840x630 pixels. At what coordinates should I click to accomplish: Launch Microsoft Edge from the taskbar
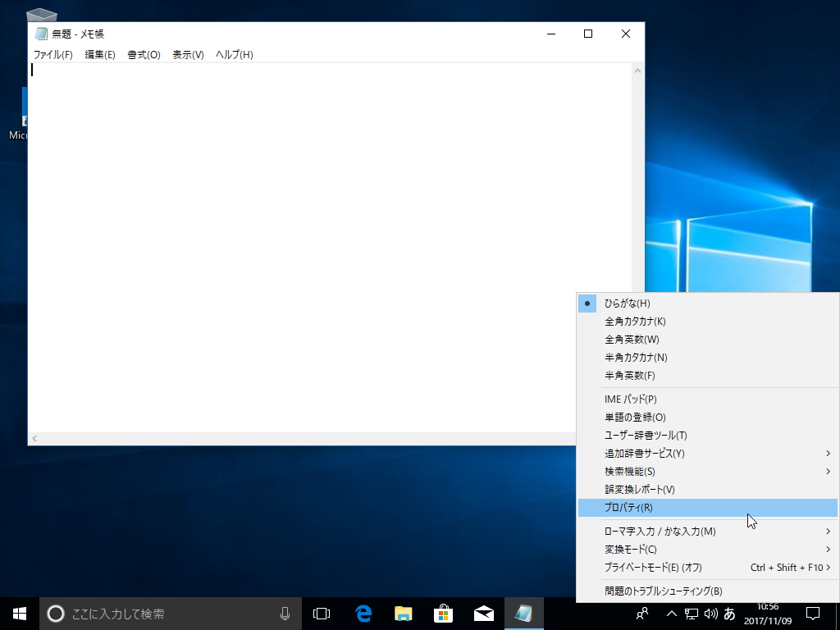pyautogui.click(x=362, y=613)
